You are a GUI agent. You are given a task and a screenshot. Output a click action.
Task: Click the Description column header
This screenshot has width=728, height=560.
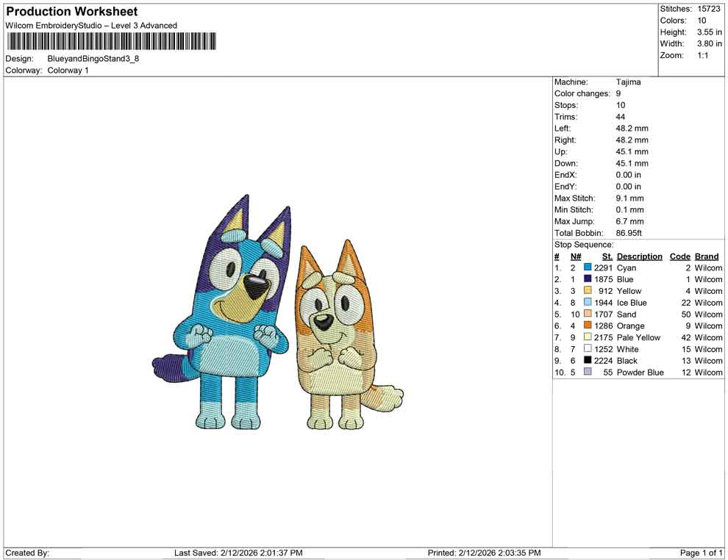(x=639, y=256)
